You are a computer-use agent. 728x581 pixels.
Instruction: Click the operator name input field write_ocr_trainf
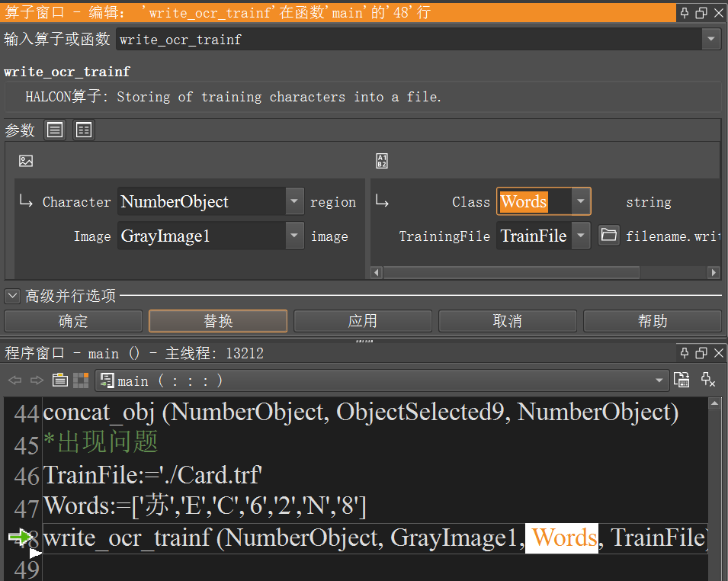point(409,39)
